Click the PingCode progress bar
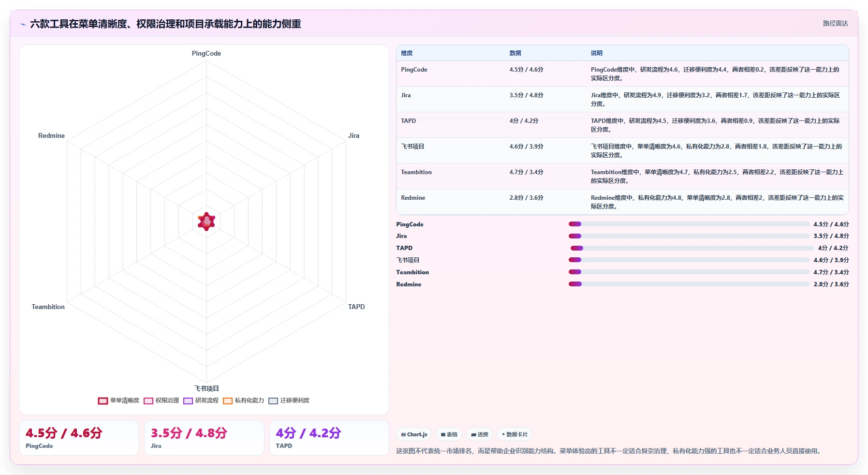The image size is (868, 475). coord(689,224)
